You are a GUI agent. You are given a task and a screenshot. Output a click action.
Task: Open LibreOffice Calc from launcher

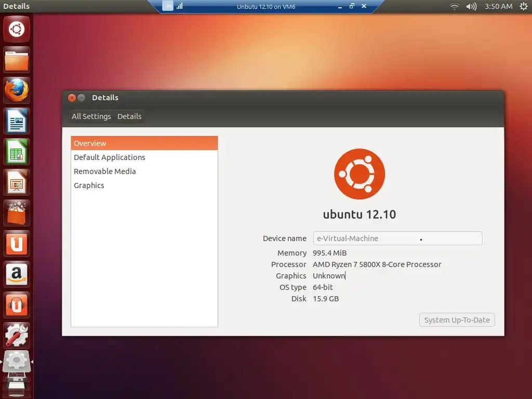pos(17,152)
